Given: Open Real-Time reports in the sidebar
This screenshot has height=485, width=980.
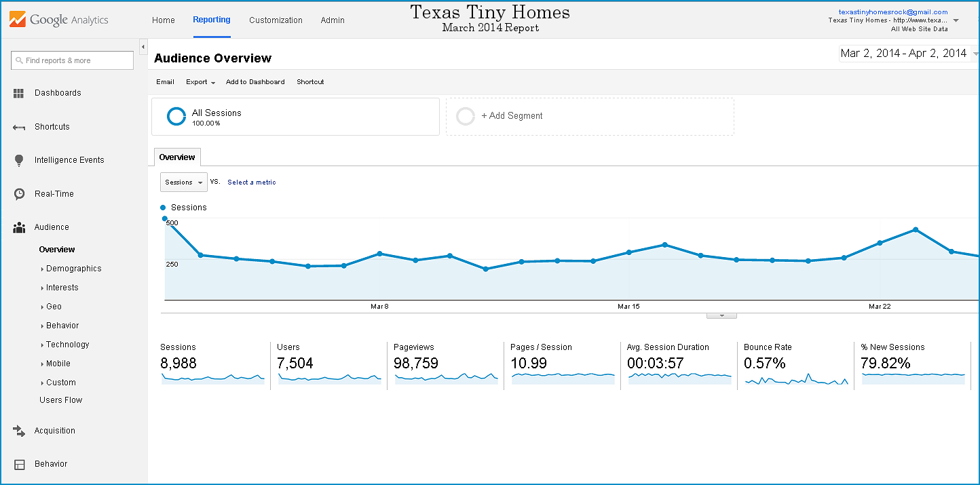Looking at the screenshot, I should coord(54,194).
